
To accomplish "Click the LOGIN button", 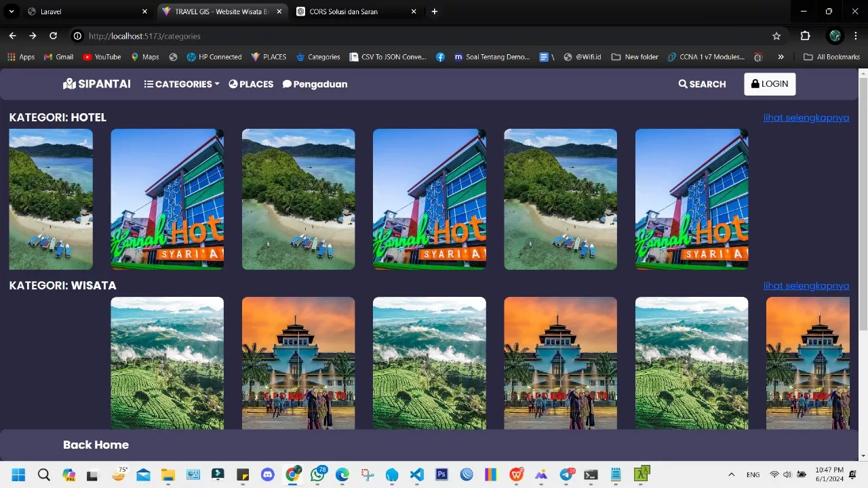I will point(770,84).
